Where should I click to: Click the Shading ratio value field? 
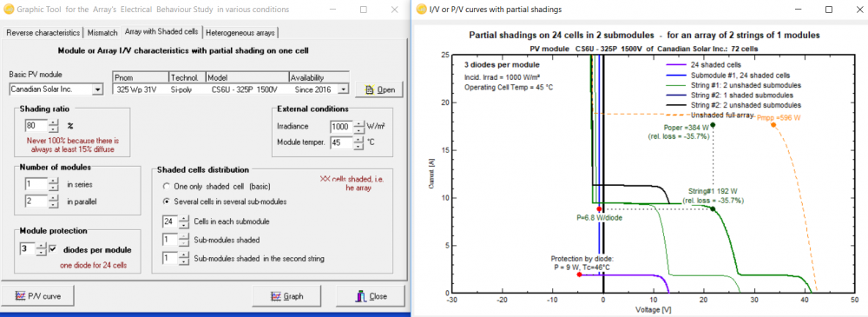[x=36, y=125]
